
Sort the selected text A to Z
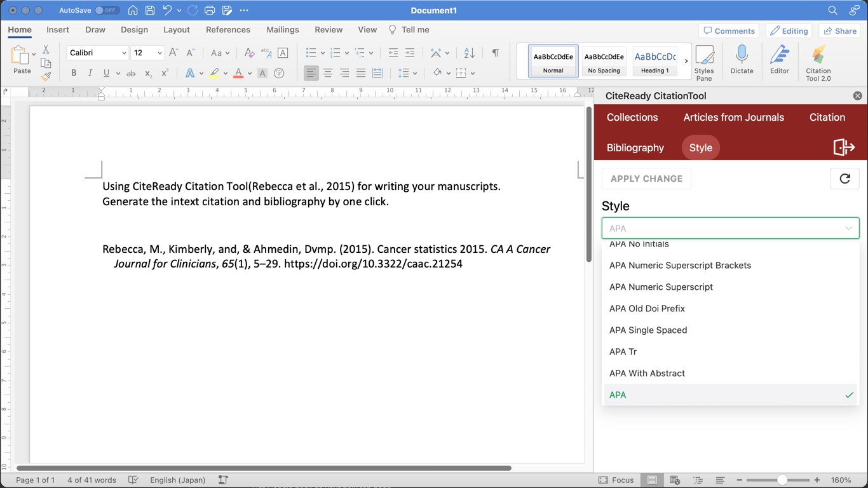470,53
